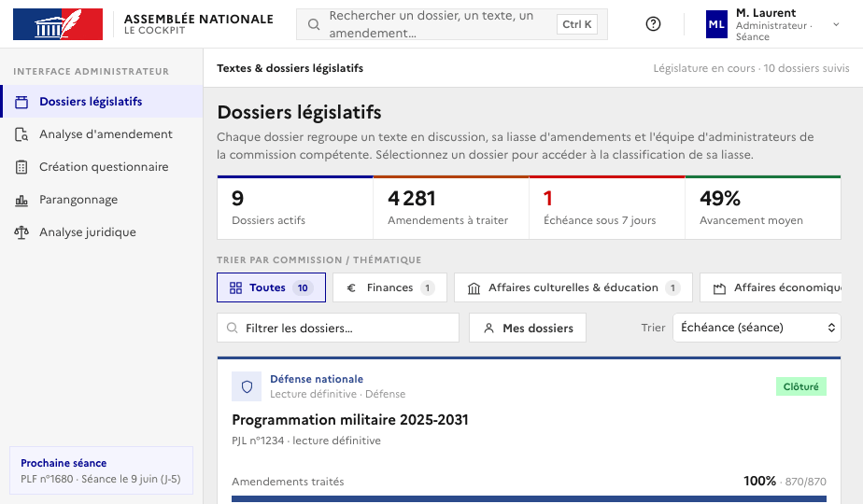This screenshot has height=504, width=863.
Task: Click the Analyse juridique scales icon
Action: tap(21, 232)
